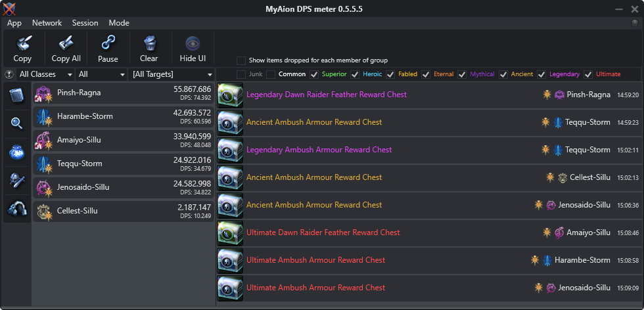Select Harambe-Storm's 42.693.572 damage value
Image resolution: width=644 pixels, height=310 pixels.
pyautogui.click(x=192, y=113)
